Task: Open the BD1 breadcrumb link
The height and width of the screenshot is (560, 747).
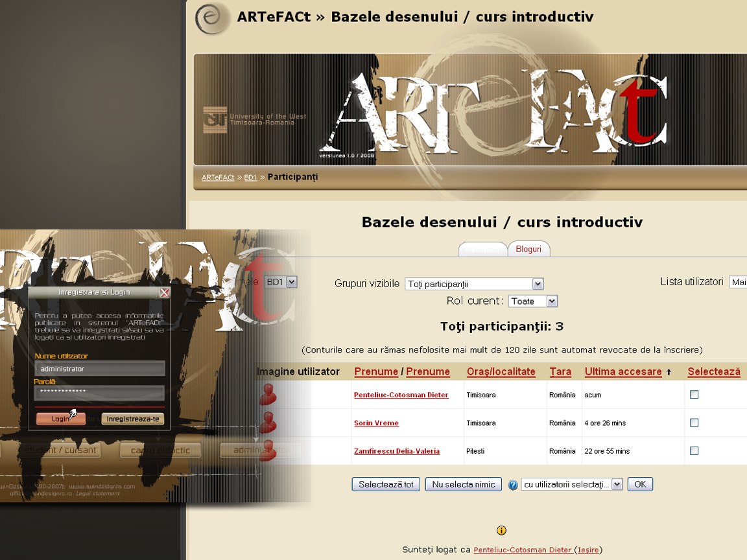Action: (x=250, y=177)
